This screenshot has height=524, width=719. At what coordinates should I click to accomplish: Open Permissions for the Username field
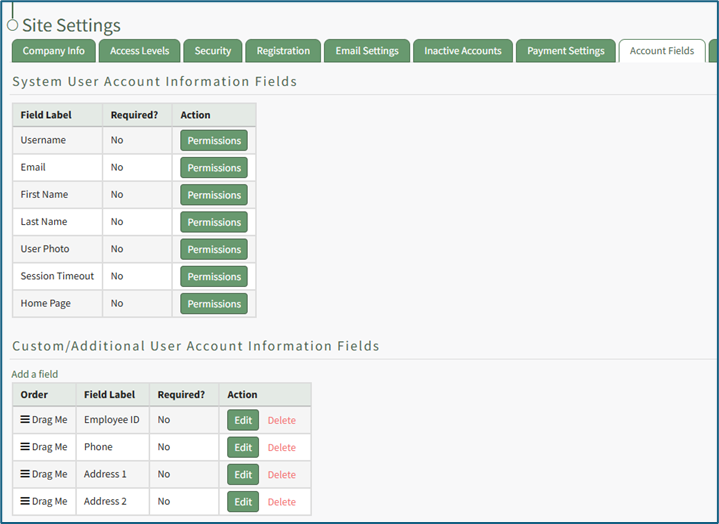[x=214, y=141]
